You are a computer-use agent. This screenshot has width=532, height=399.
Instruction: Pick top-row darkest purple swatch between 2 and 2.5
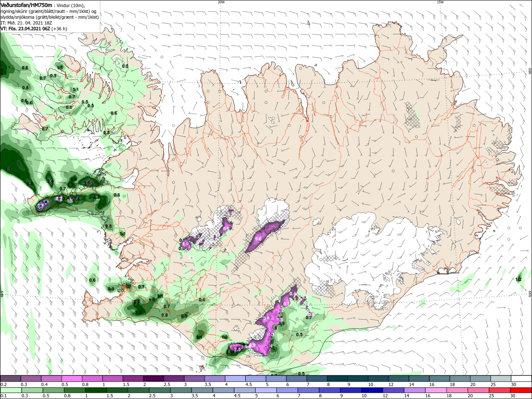click(153, 379)
